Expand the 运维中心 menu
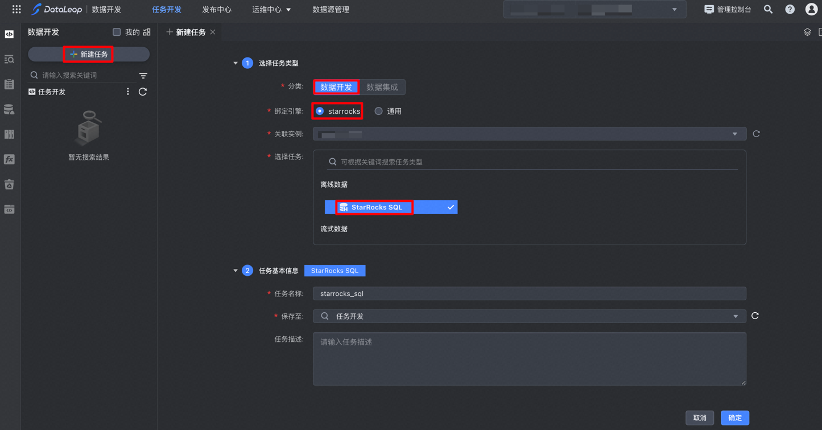This screenshot has width=822, height=430. click(271, 9)
